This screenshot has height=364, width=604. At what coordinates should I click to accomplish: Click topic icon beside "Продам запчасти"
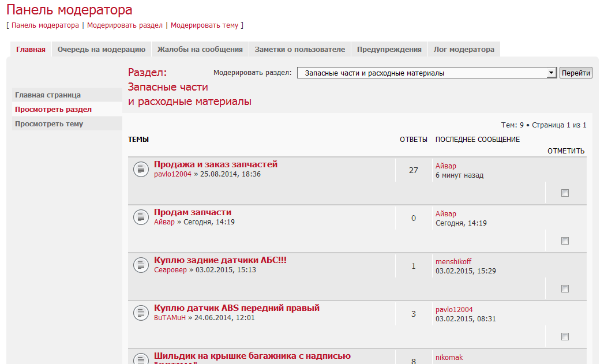pos(141,217)
